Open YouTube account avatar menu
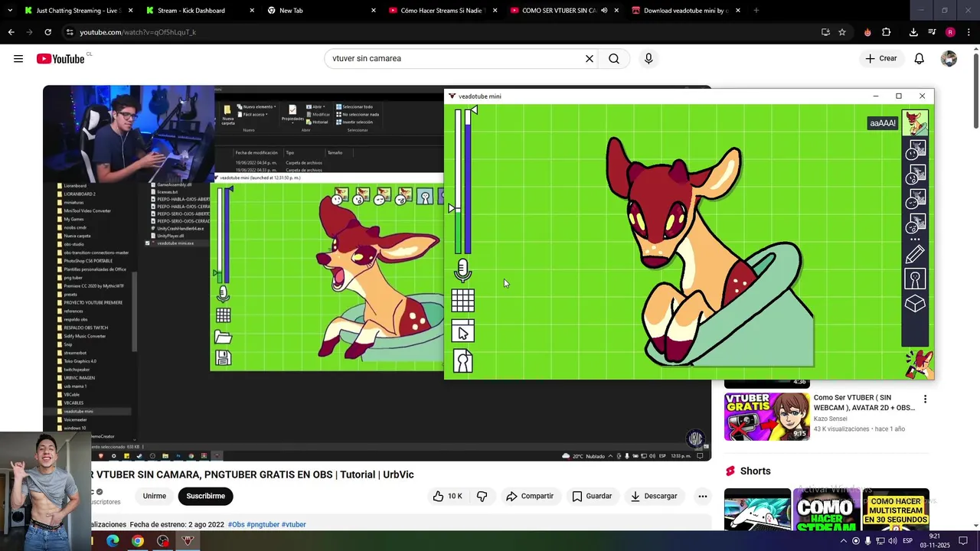The image size is (980, 551). 949,59
